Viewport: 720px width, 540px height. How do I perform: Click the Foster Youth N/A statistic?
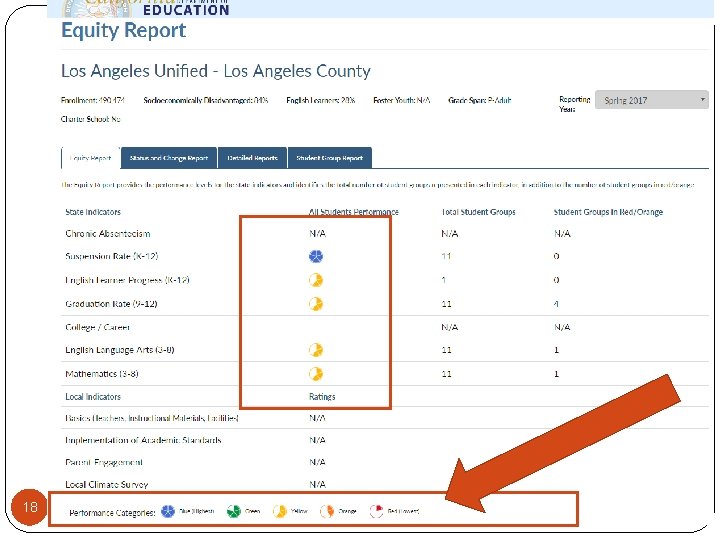pos(402,100)
